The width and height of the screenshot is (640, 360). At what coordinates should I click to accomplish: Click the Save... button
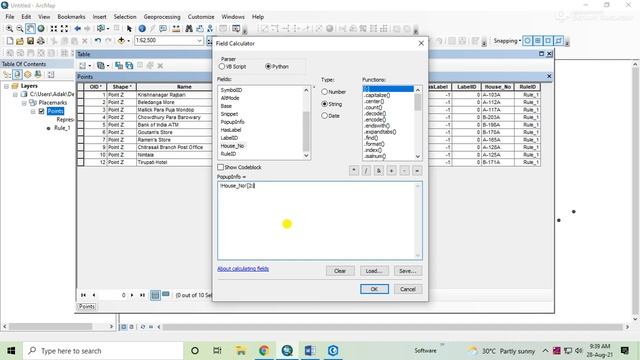(408, 271)
